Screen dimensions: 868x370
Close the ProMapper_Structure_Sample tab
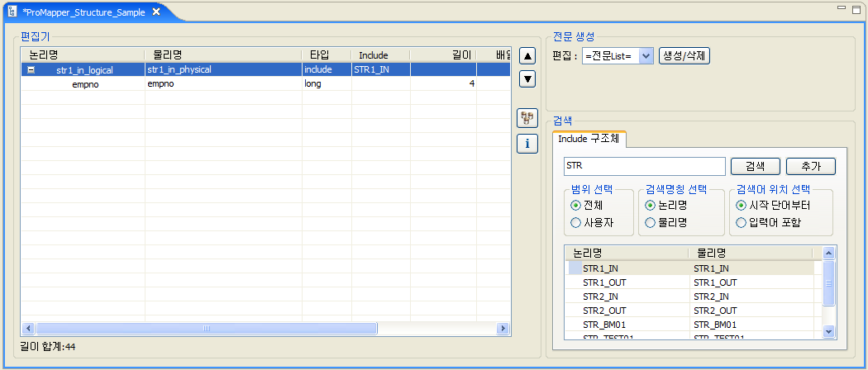[156, 12]
